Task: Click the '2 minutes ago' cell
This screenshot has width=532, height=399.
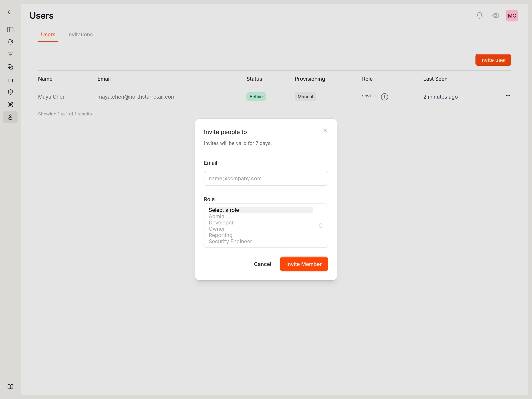Action: [x=440, y=97]
